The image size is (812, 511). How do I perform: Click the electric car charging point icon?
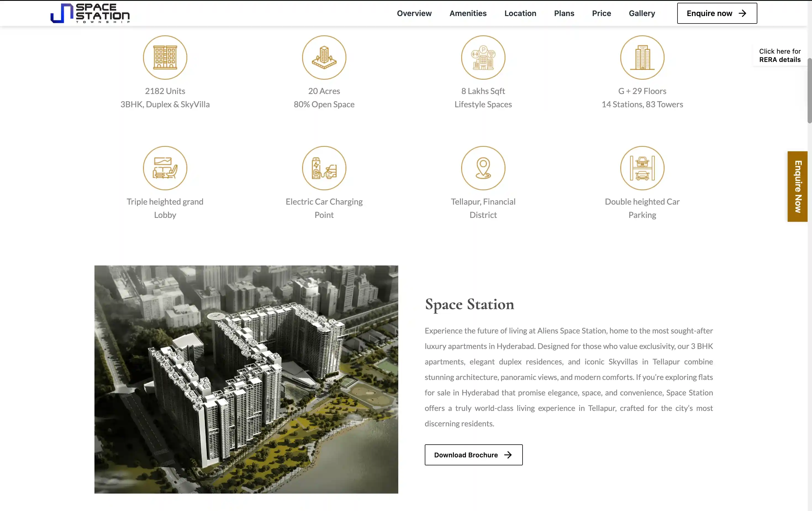pos(324,168)
